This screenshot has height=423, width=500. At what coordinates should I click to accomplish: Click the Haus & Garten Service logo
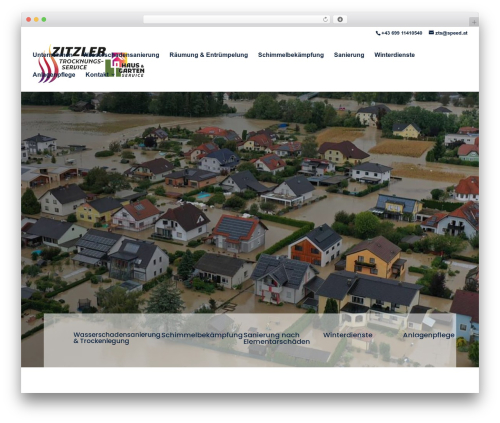pyautogui.click(x=125, y=65)
